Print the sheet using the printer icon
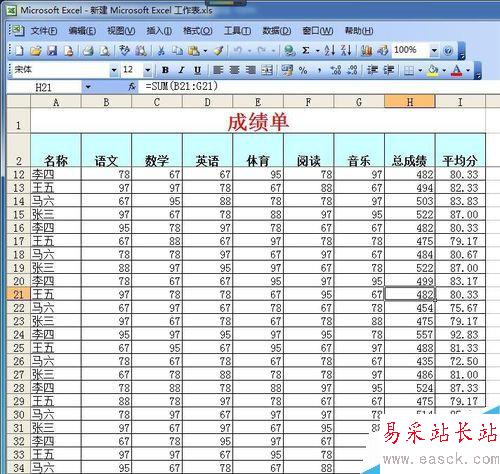This screenshot has height=474, width=500. [88, 51]
